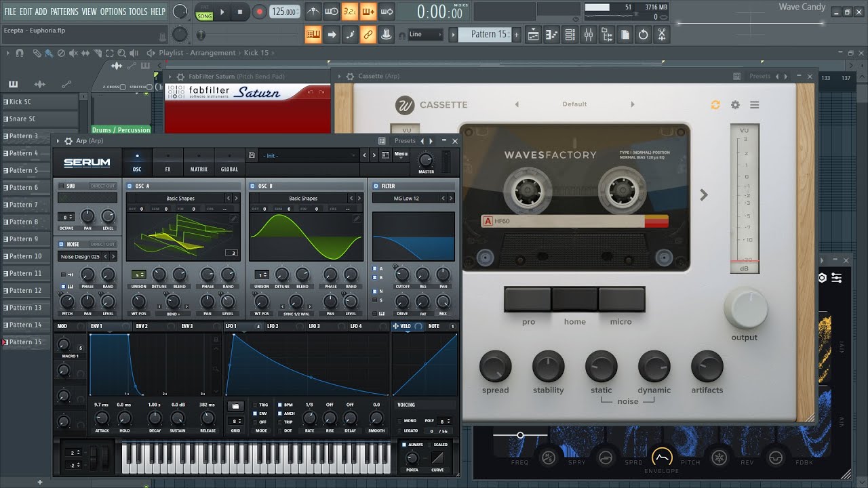
Task: Open the filter type selector MG Low 12
Action: click(406, 199)
